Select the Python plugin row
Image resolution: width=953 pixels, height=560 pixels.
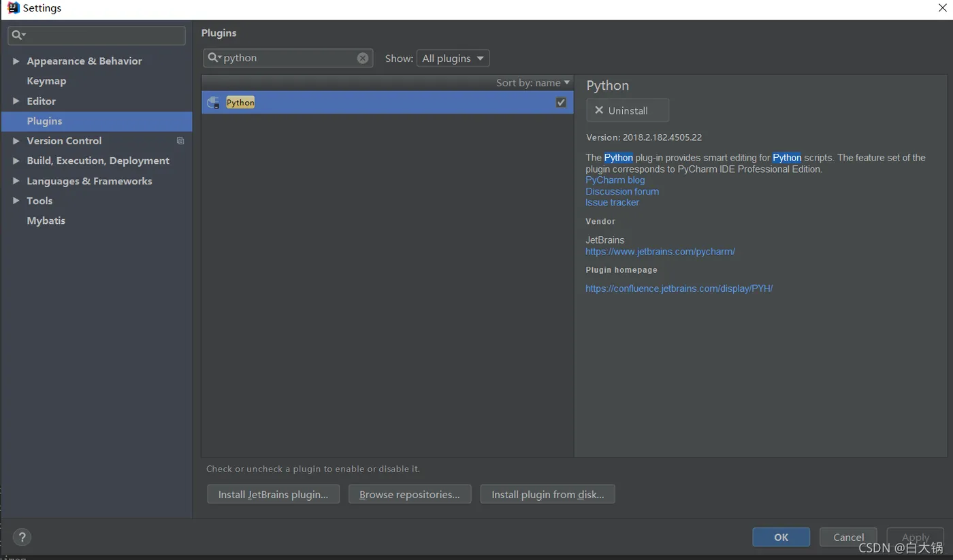[x=387, y=103]
